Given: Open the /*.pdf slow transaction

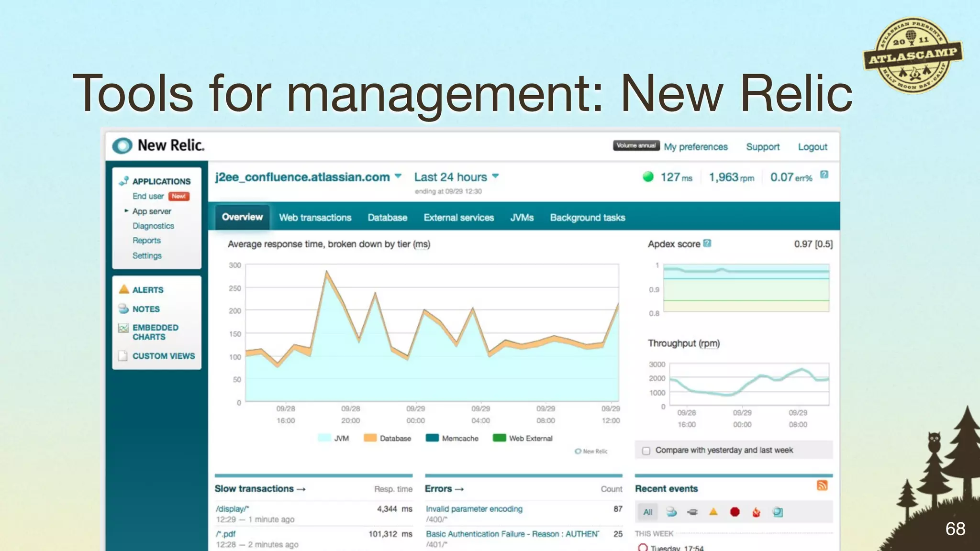Looking at the screenshot, I should tap(225, 534).
